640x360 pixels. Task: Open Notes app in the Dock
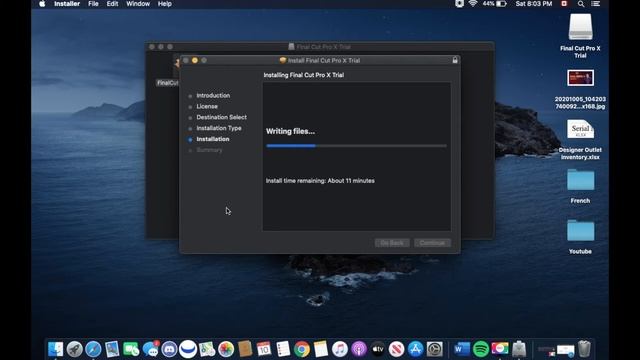tap(321, 349)
